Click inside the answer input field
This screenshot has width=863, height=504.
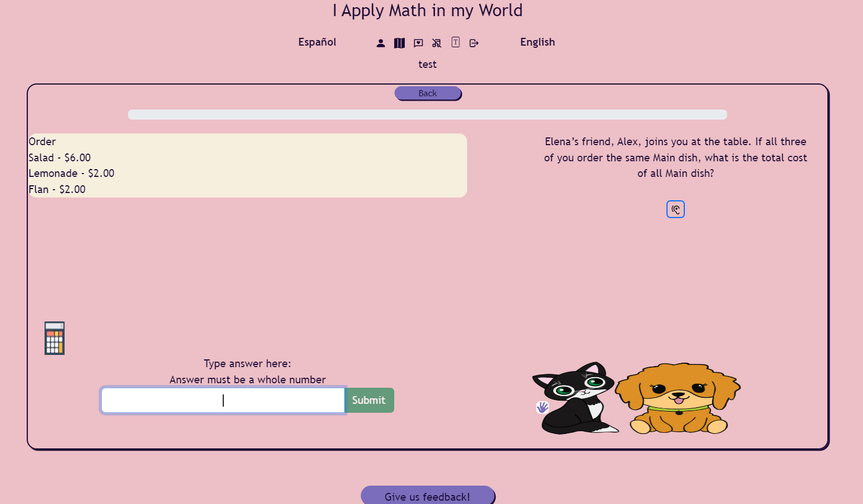(223, 400)
